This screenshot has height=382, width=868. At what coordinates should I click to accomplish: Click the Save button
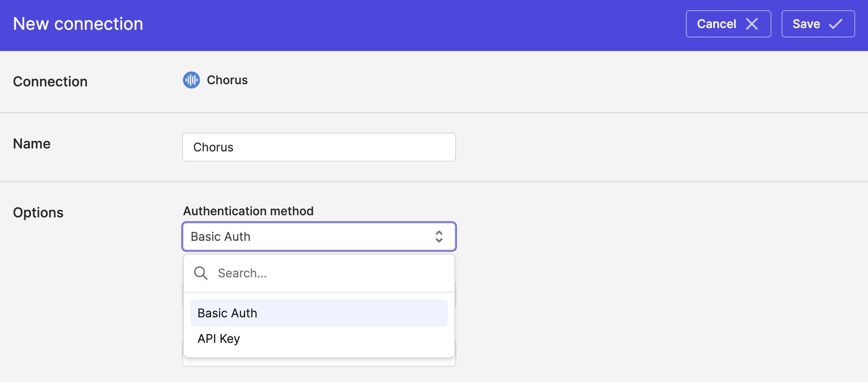click(x=818, y=24)
